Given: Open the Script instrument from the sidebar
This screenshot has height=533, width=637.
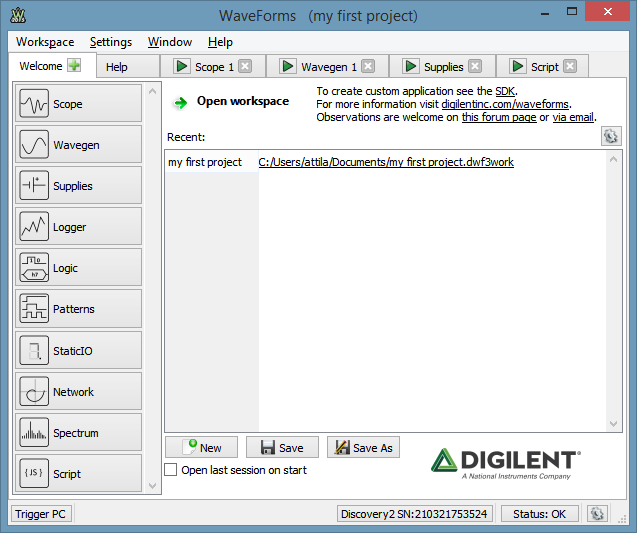Looking at the screenshot, I should point(78,473).
